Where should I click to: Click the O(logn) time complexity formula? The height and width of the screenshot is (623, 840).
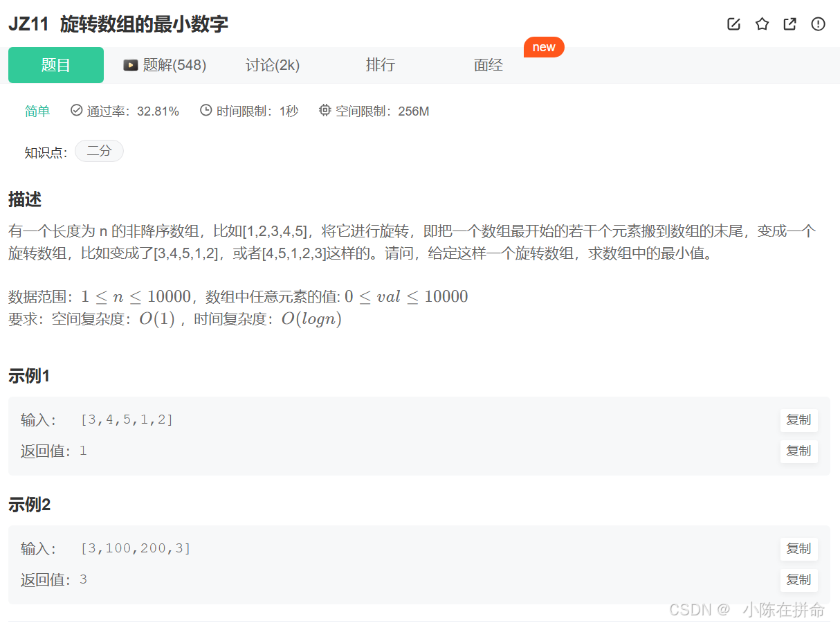point(311,319)
